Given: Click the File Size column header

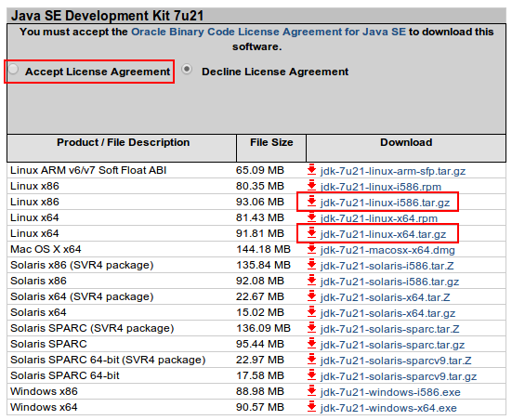Looking at the screenshot, I should coord(271,142).
